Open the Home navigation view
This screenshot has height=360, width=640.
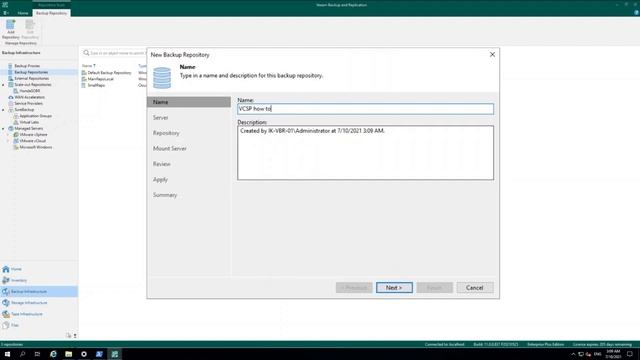pyautogui.click(x=39, y=269)
